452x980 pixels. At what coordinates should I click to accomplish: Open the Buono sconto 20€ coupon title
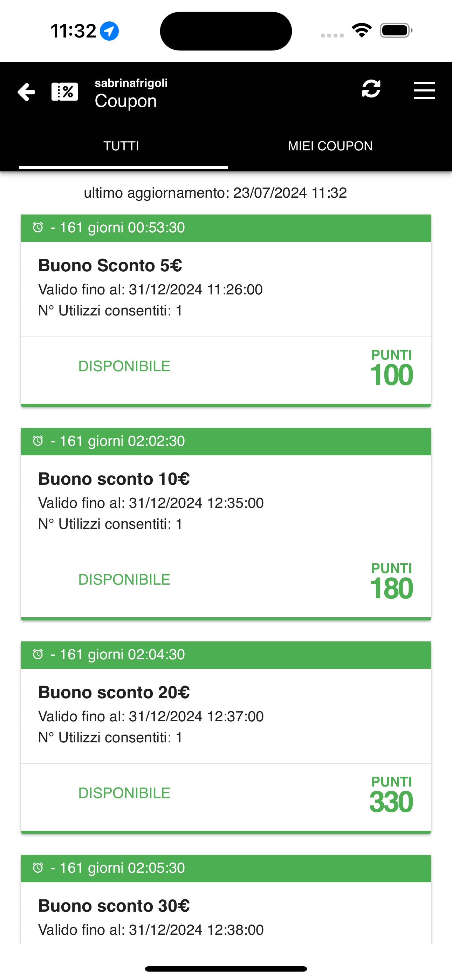114,692
